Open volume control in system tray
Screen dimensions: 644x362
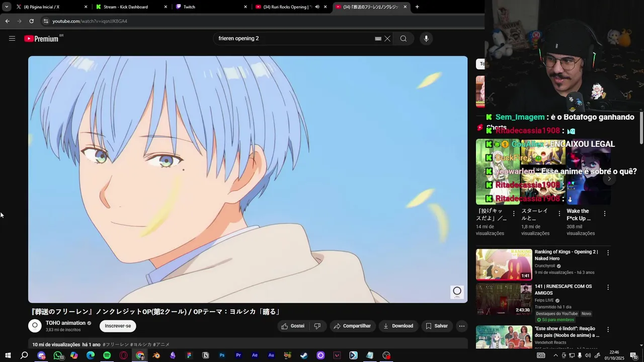[588, 355]
